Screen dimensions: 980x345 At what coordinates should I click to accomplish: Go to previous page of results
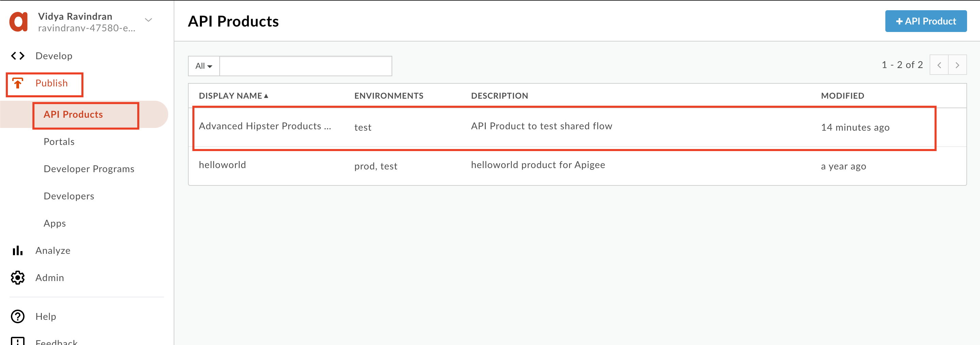tap(939, 65)
